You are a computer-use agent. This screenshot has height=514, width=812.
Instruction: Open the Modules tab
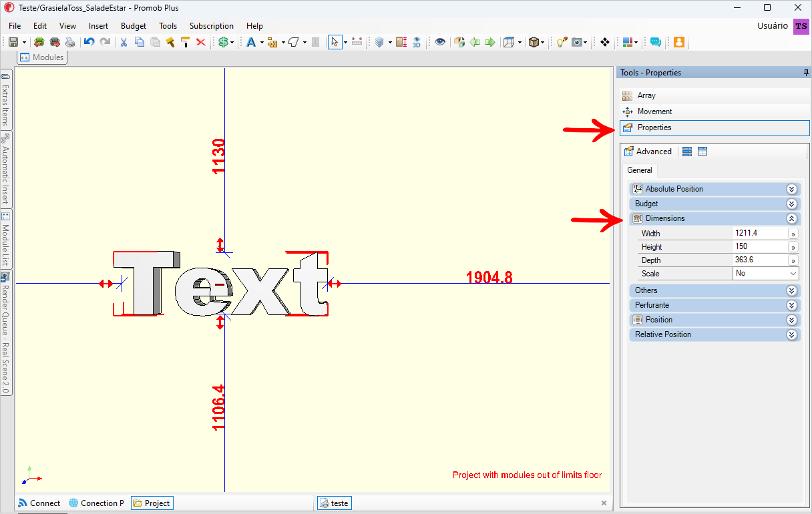(x=42, y=57)
